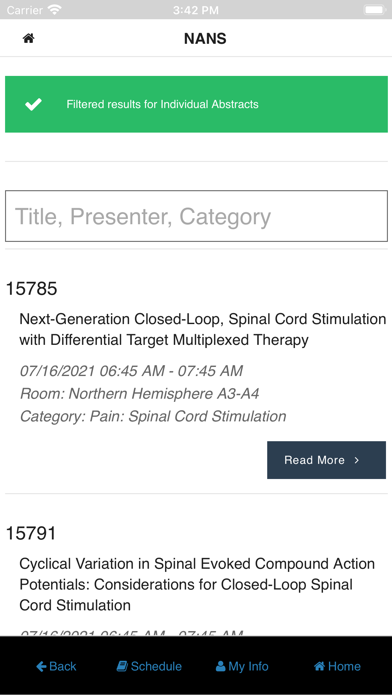Click the Wi-Fi icon in the status bar
This screenshot has width=392, height=696.
55,10
